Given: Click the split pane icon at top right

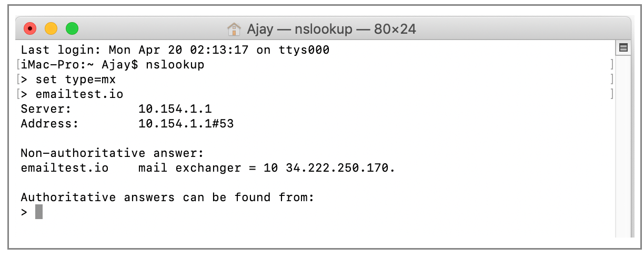Looking at the screenshot, I should (623, 48).
